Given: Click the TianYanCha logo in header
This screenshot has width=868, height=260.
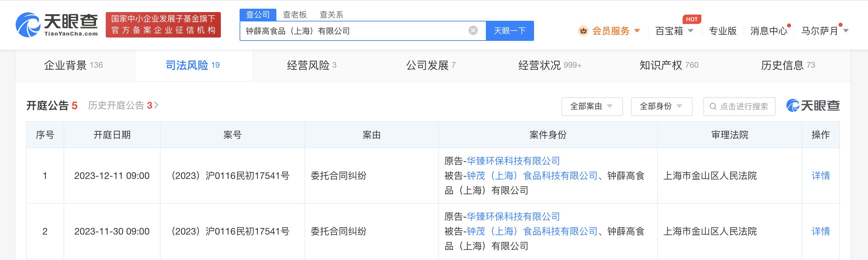Looking at the screenshot, I should click(x=57, y=24).
